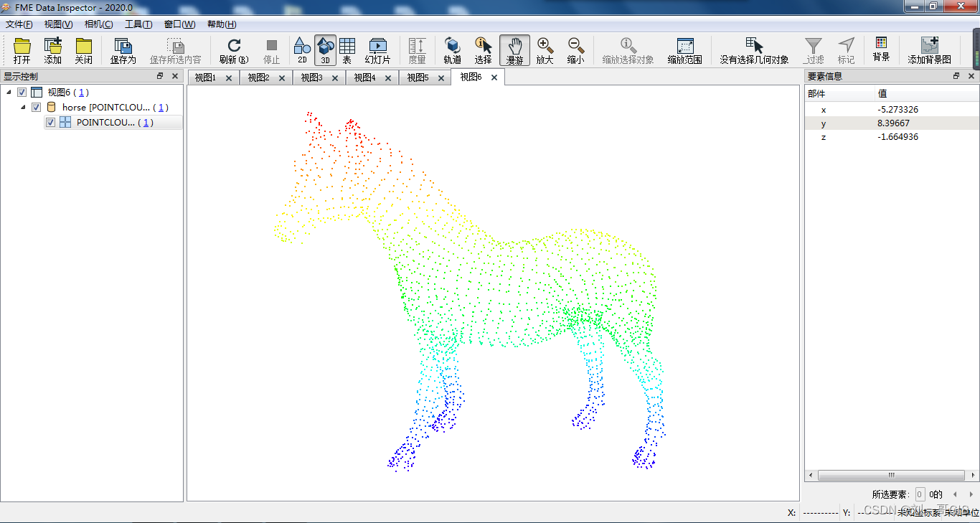
Task: Uncheck the horse [POINTCLOU... dataset checkbox
Action: [36, 108]
